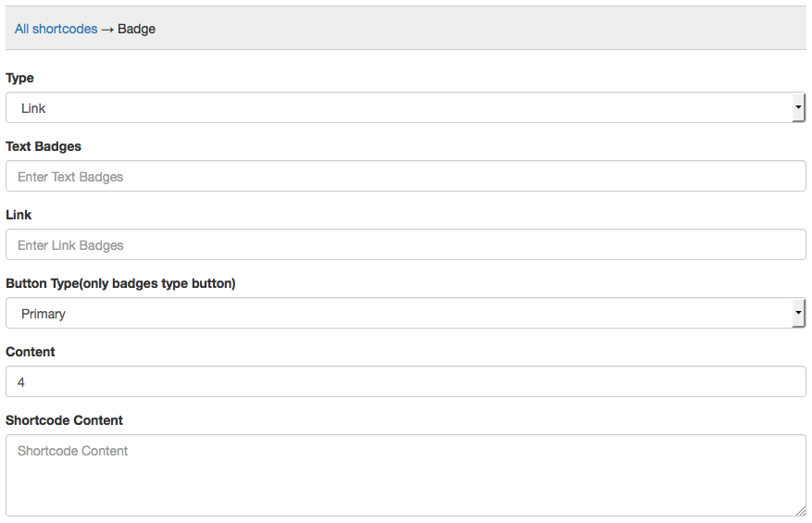Click the bold Link field label
The width and height of the screenshot is (812, 523).
point(19,215)
